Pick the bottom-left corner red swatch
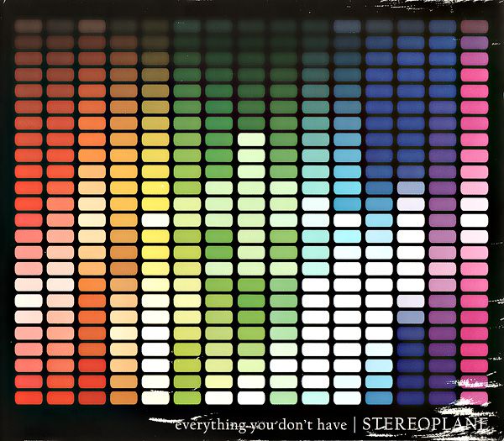Screen dimensions: 504x441 [x=29, y=397]
